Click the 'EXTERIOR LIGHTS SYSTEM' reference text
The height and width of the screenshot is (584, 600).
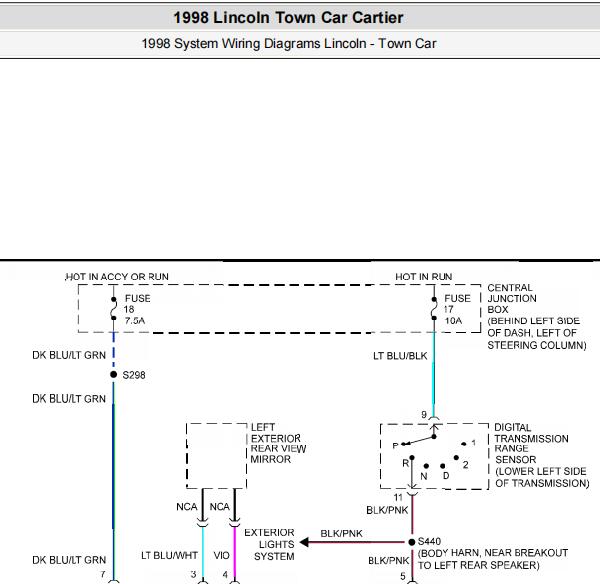269,544
